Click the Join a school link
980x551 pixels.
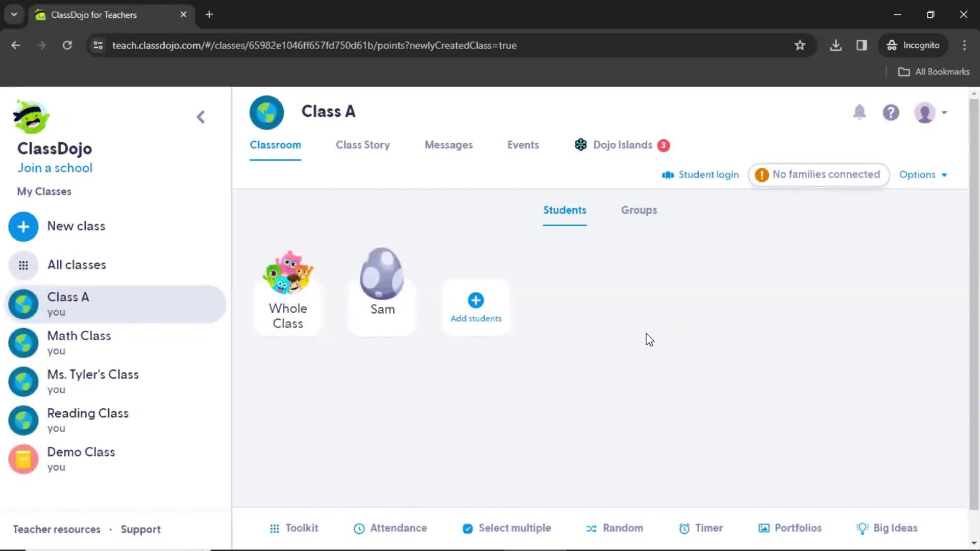coord(55,168)
